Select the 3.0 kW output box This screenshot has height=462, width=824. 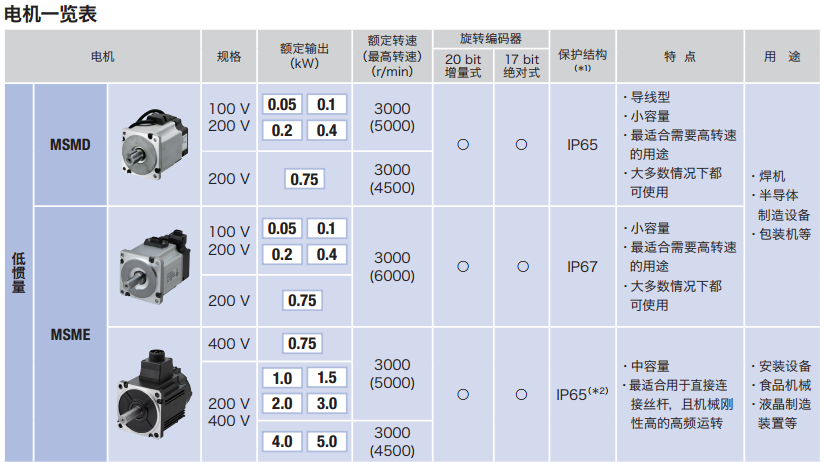pyautogui.click(x=326, y=403)
